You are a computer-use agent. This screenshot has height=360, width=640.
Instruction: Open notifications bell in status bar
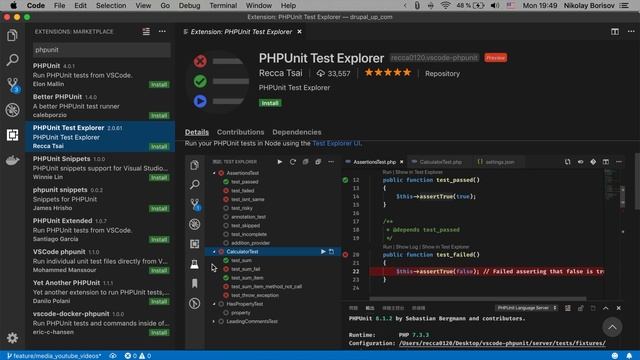tap(629, 356)
